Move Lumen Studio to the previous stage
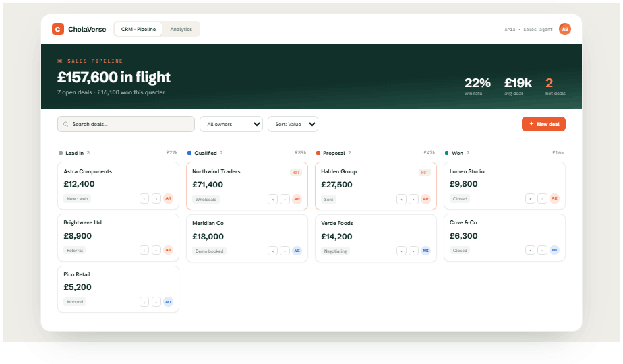This screenshot has height=364, width=623. 530,198
